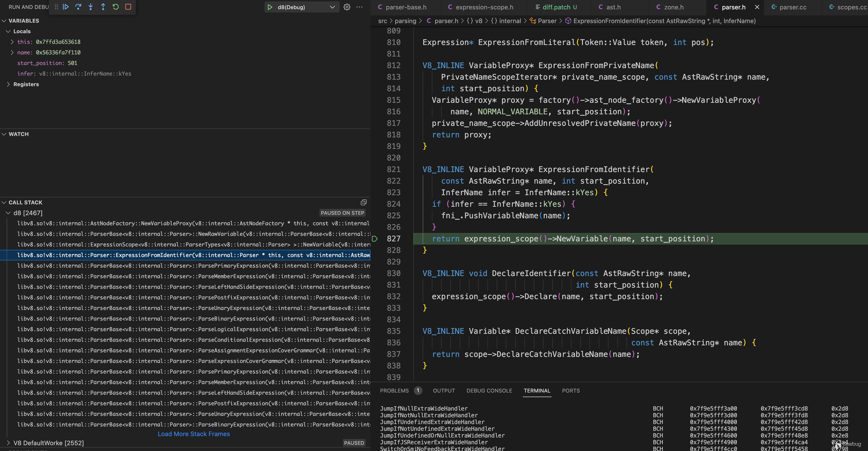Click Load More Stack Frames link
Image resolution: width=868 pixels, height=451 pixels.
[x=194, y=434]
